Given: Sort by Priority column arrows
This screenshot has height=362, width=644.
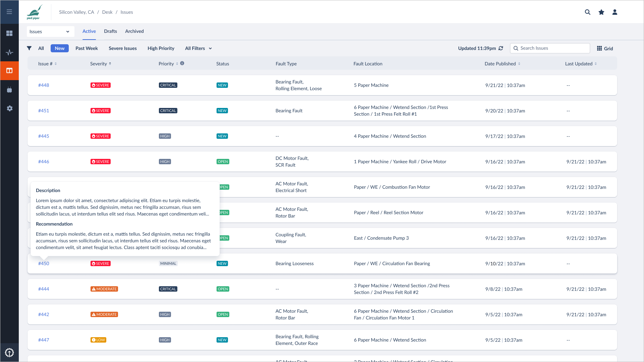Looking at the screenshot, I should tap(177, 64).
